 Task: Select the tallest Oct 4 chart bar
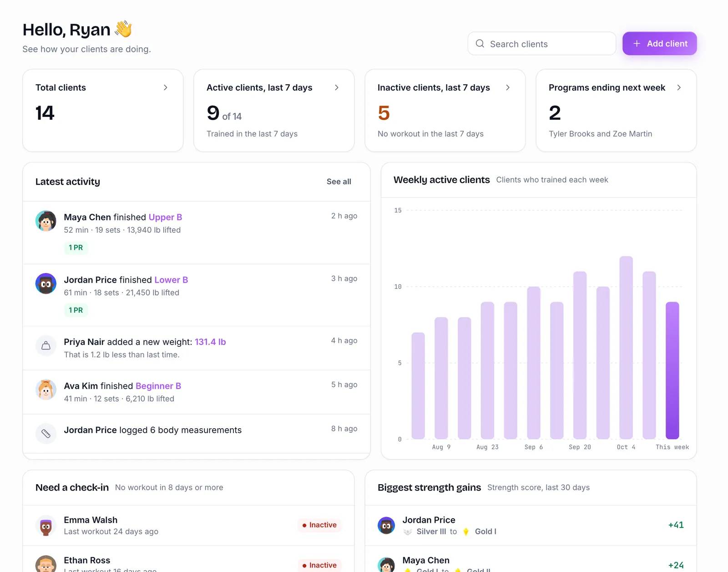pos(626,348)
